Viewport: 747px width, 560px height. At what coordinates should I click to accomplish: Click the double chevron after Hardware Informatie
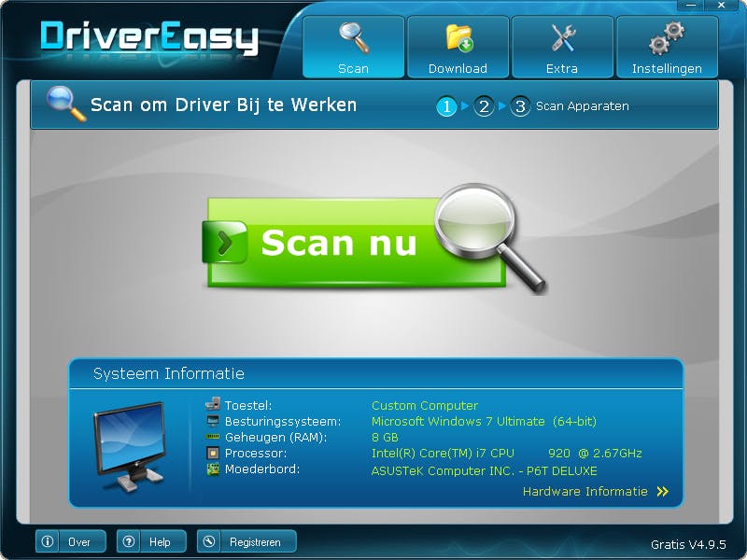tap(663, 492)
